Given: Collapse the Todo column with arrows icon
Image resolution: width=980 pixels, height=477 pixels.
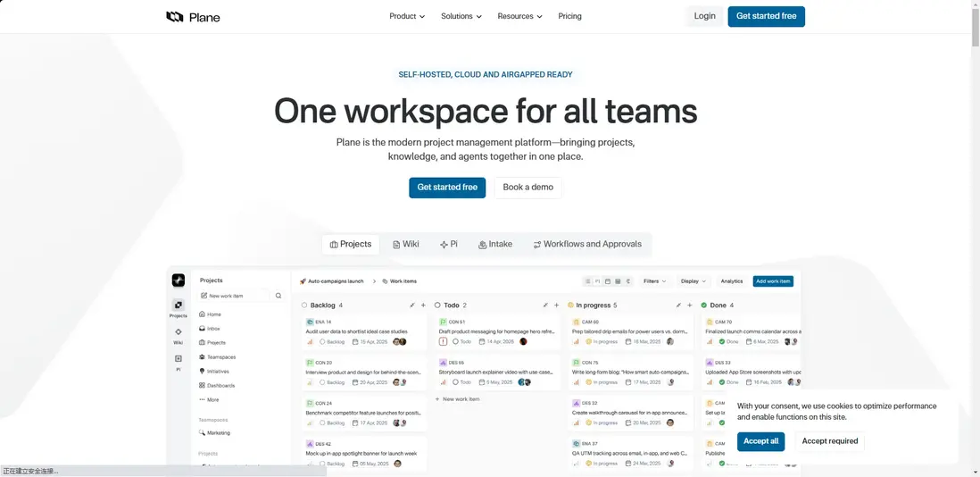Looking at the screenshot, I should 545,305.
